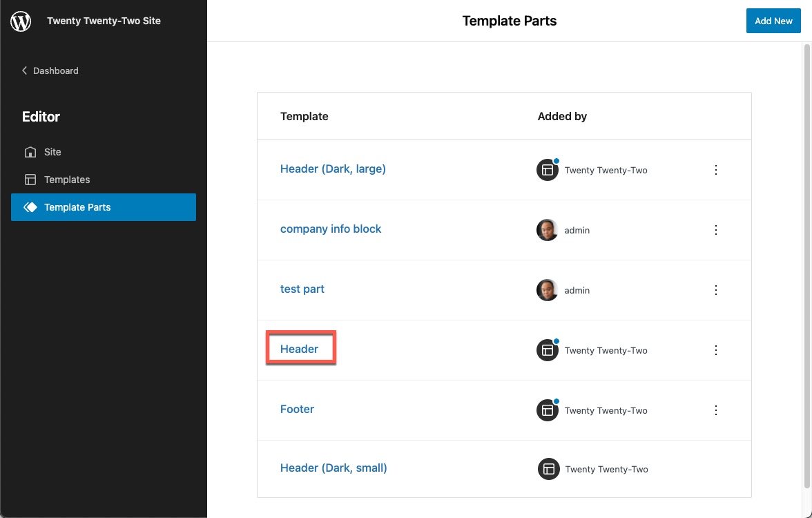Viewport: 812px width, 518px height.
Task: Open three-dot options for Header row
Action: pos(716,350)
